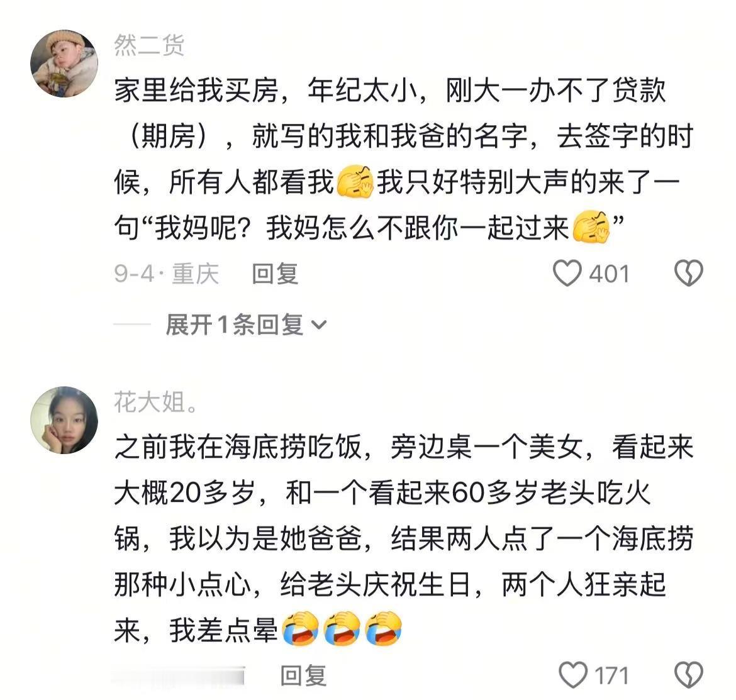Tap the chevron next to 展开1条回复
736x700 pixels.
tap(319, 325)
